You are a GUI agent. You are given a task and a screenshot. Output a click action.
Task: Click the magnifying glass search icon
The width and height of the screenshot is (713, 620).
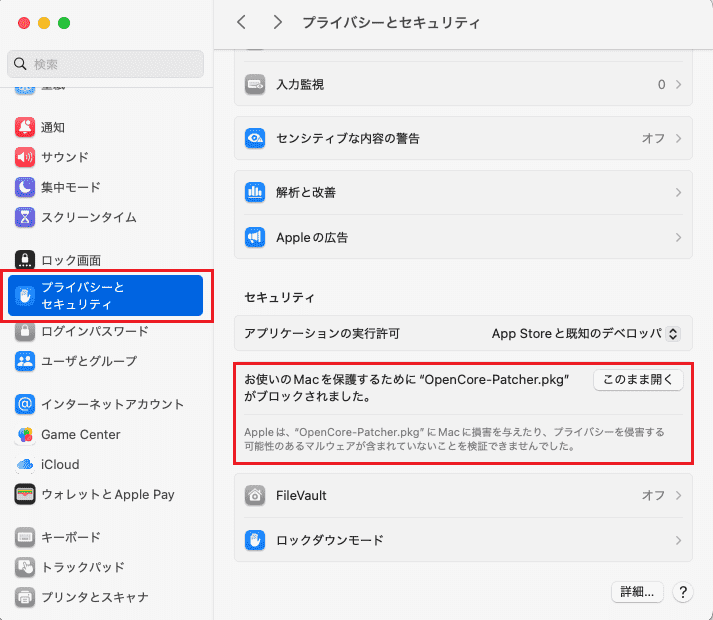pyautogui.click(x=20, y=64)
